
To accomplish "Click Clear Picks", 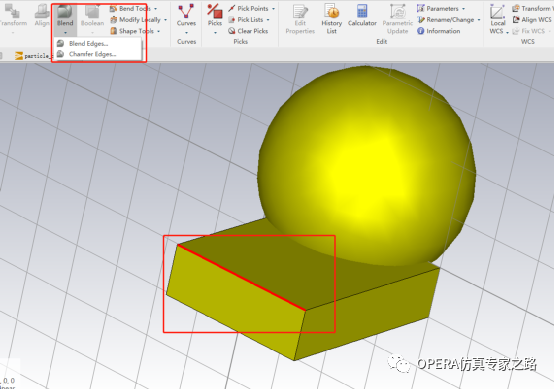I will click(x=248, y=31).
